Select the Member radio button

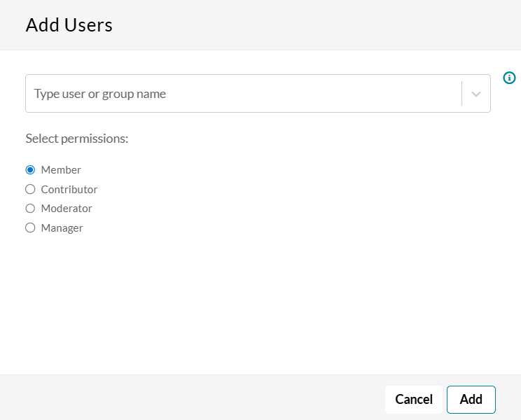tap(30, 170)
